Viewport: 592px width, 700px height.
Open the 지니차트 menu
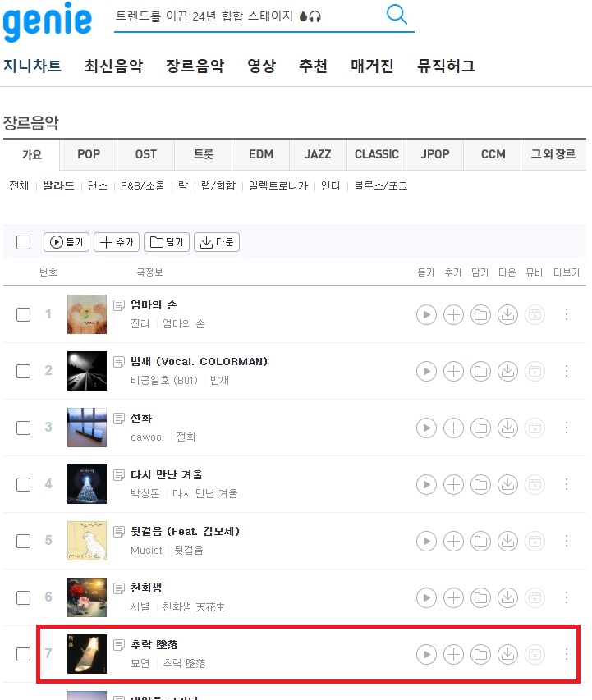pyautogui.click(x=32, y=66)
